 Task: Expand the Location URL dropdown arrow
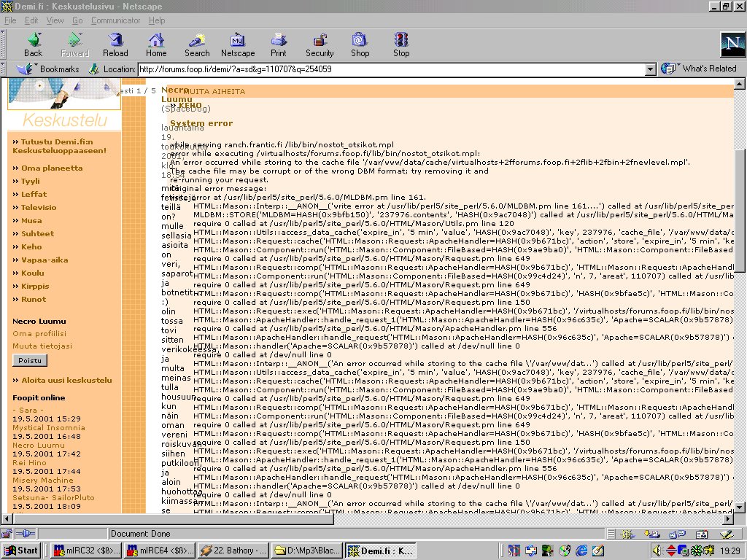coord(650,69)
